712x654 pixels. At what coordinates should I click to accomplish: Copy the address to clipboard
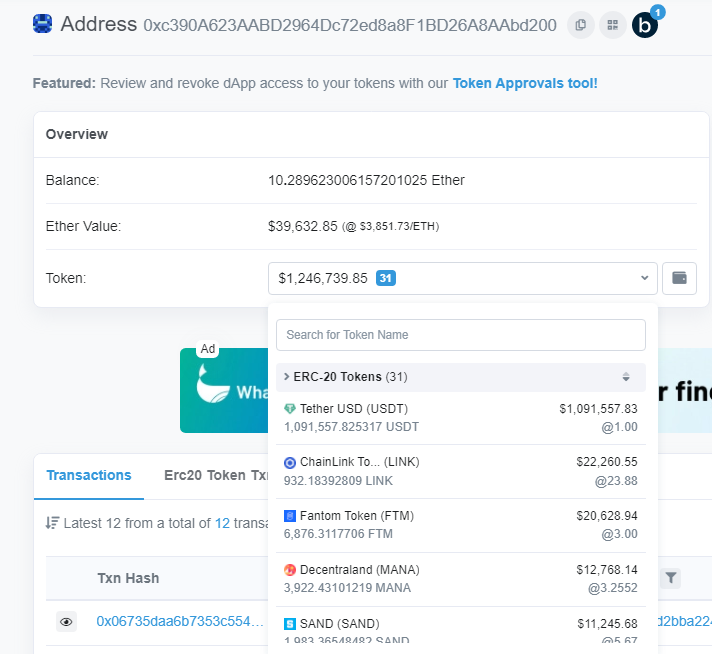coord(580,25)
